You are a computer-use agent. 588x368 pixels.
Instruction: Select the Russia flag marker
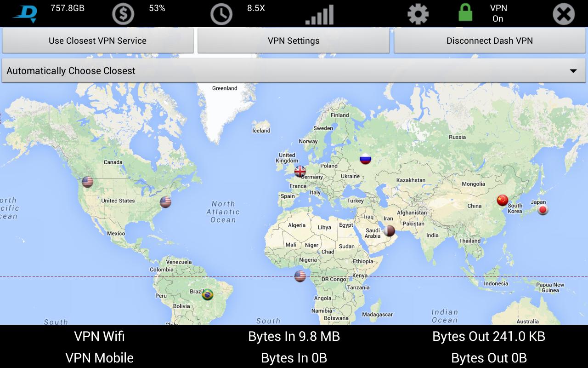(365, 159)
